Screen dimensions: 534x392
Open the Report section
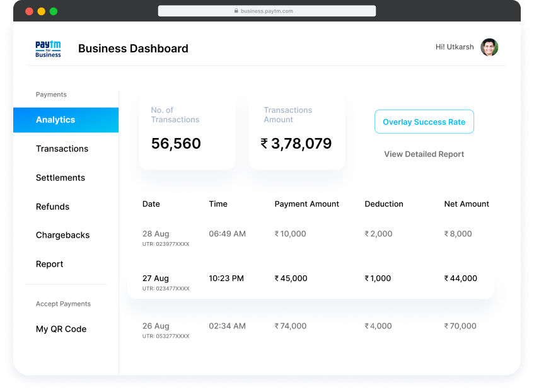point(49,264)
